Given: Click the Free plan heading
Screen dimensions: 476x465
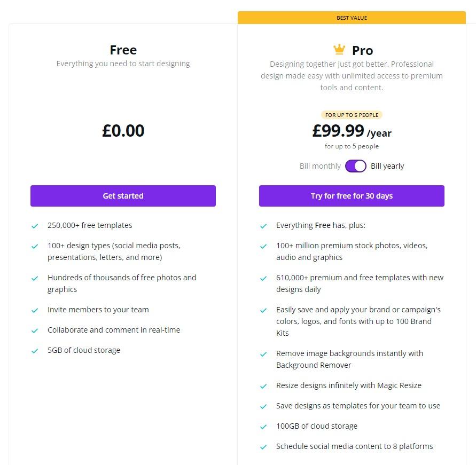Looking at the screenshot, I should click(x=123, y=50).
